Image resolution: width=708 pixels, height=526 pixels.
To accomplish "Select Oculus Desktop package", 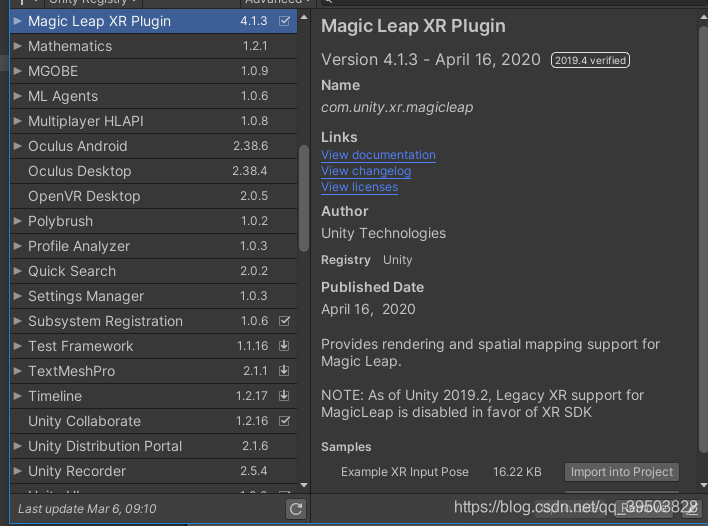I will tap(154, 171).
